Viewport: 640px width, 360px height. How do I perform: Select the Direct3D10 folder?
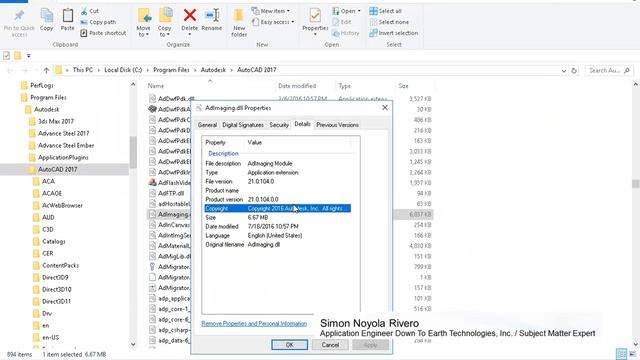click(56, 289)
